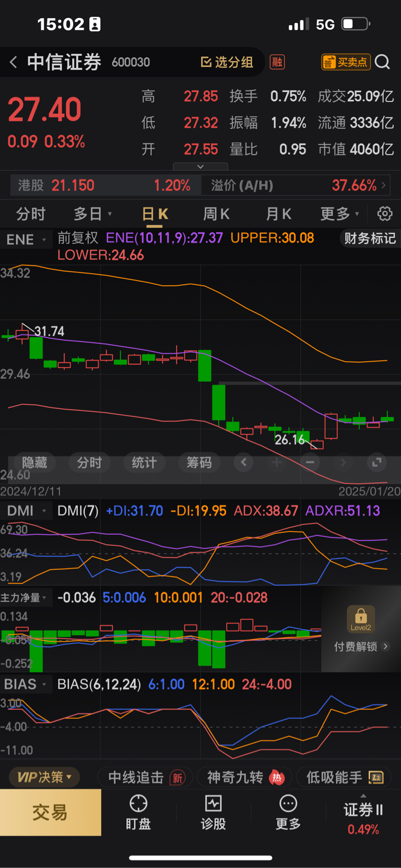Image resolution: width=401 pixels, height=868 pixels.
Task: Switch to the 分时 chart tab
Action: tap(31, 214)
